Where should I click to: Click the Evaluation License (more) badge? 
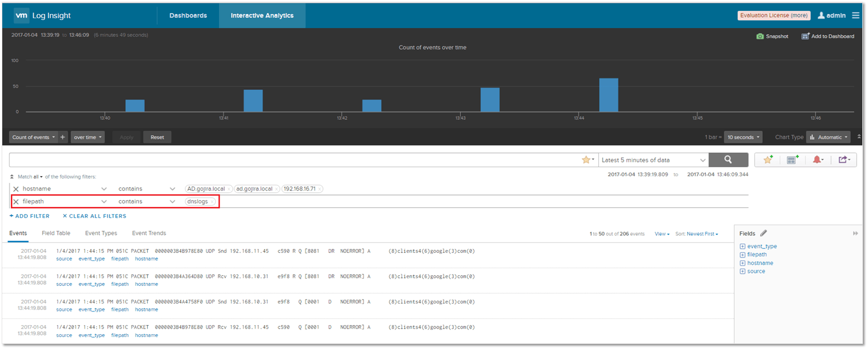point(774,15)
